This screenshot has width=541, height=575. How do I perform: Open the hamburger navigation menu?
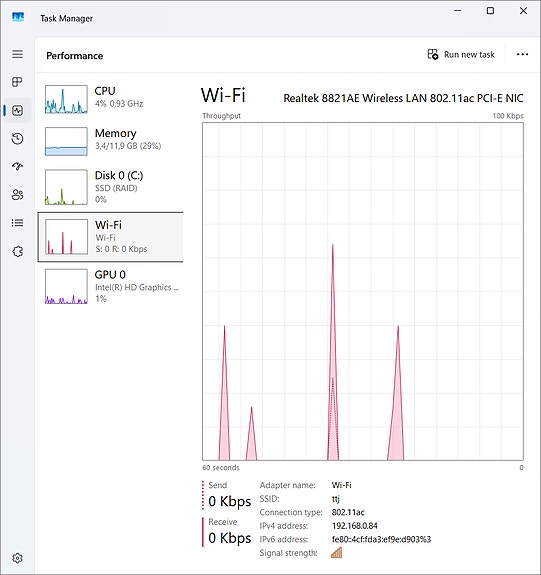pyautogui.click(x=17, y=54)
